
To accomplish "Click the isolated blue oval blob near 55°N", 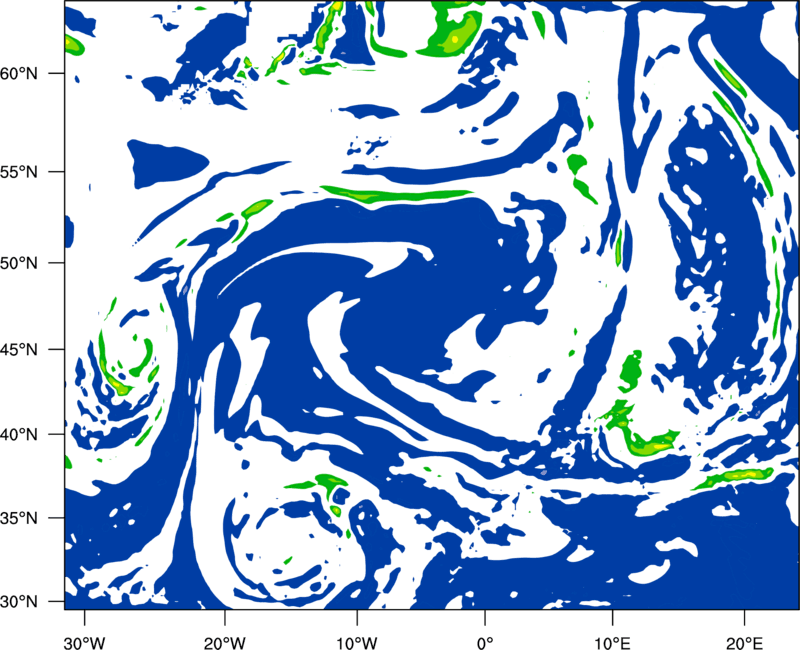I will pyautogui.click(x=167, y=163).
